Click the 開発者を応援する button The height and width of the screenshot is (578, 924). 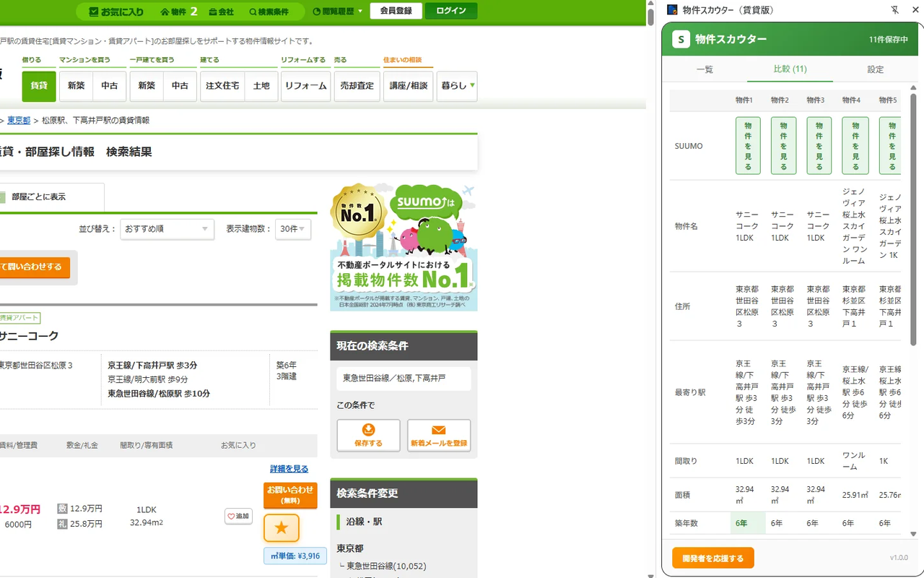(x=712, y=558)
